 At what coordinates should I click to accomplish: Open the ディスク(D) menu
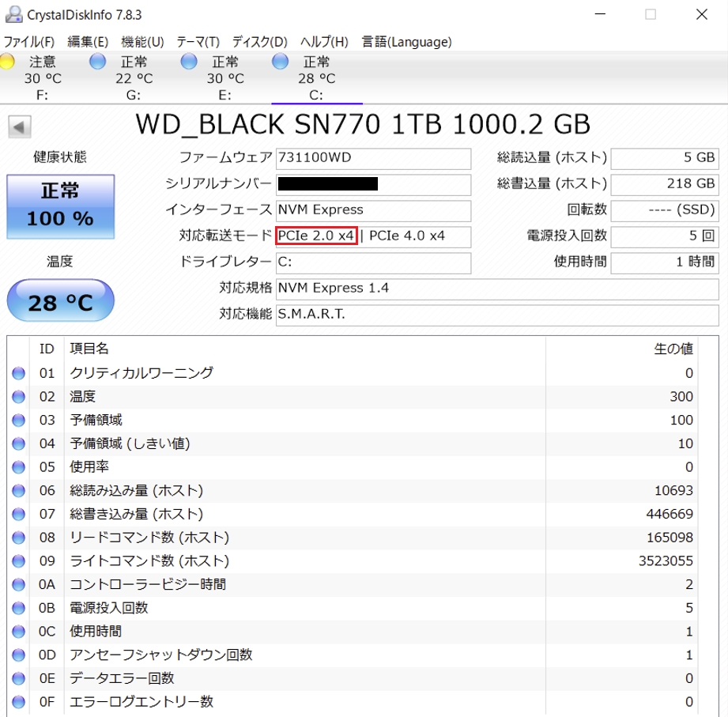pos(259,42)
